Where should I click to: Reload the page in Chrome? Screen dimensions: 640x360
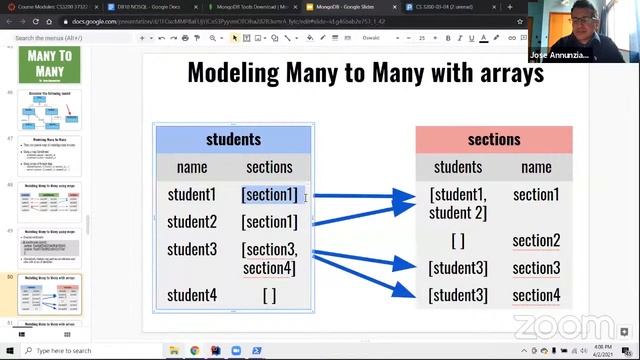(x=36, y=22)
